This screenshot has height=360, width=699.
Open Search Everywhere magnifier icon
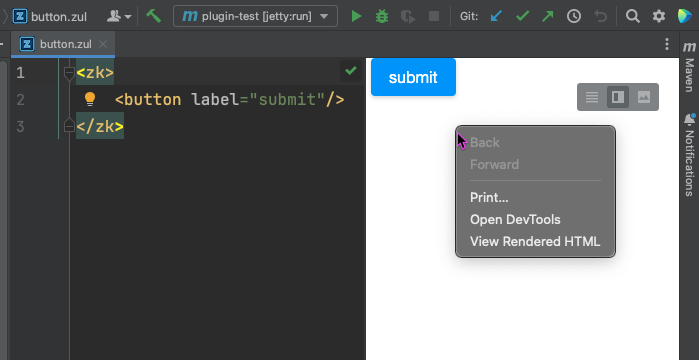(632, 16)
